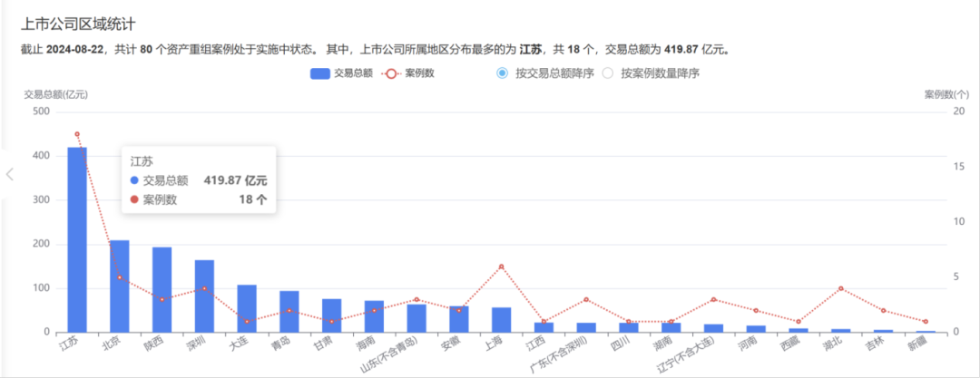Toggle the 交易总额 blue legend swatch
Viewport: 980px width, 378px height.
pos(319,73)
